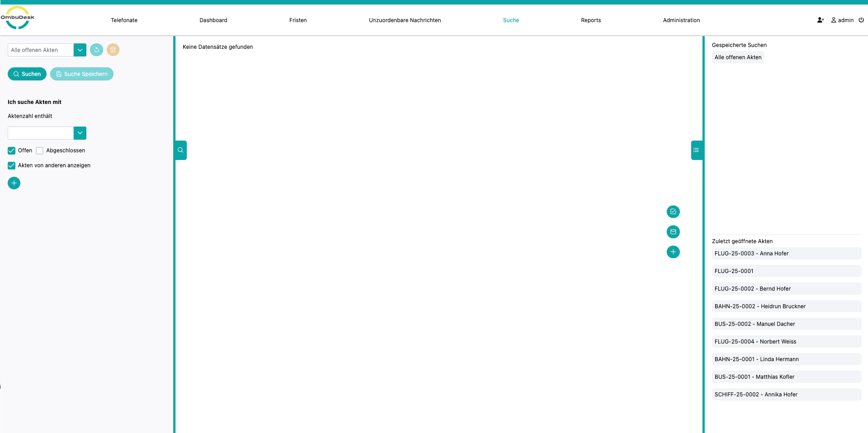Viewport: 868px width, 433px height.
Task: Open the Alle offenen Akten dropdown arrow
Action: point(80,50)
